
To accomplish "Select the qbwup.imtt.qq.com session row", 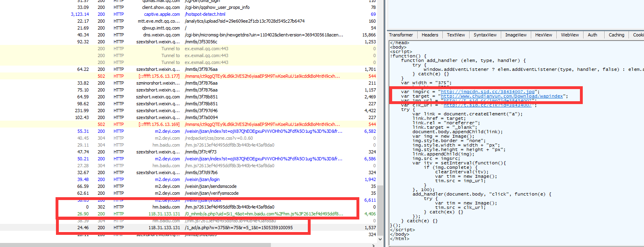I will pos(189,28).
